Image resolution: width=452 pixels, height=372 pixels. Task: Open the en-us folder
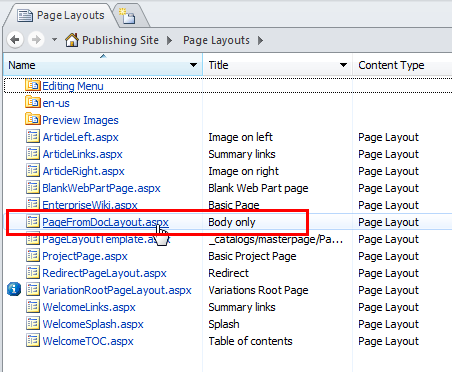click(x=56, y=103)
